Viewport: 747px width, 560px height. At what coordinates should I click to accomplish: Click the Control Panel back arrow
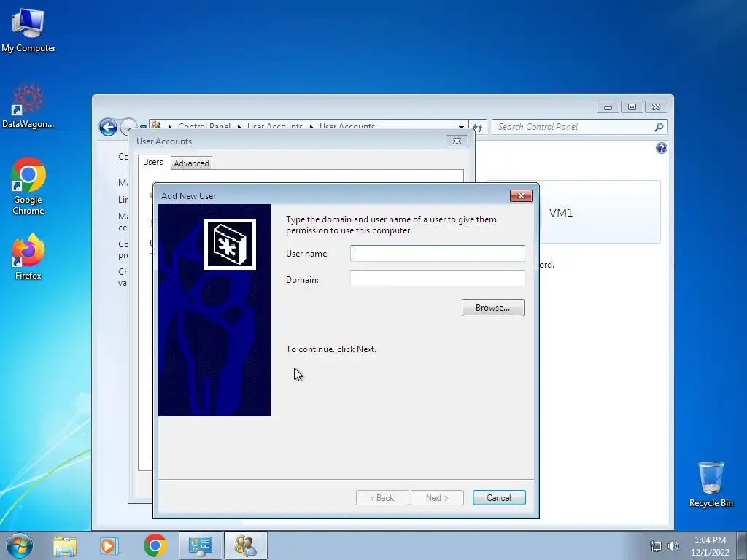pos(108,127)
